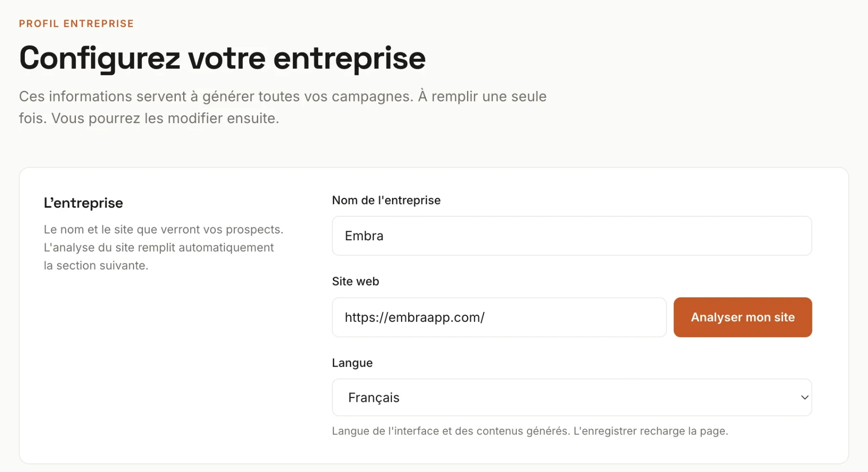This screenshot has width=868, height=472.
Task: Click the subtitle Ces informations servent à générer
Action: pyautogui.click(x=283, y=107)
